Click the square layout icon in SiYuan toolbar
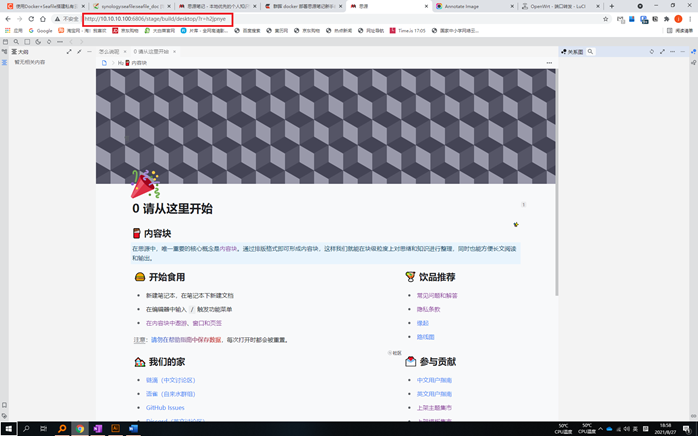This screenshot has width=698, height=436. click(27, 42)
